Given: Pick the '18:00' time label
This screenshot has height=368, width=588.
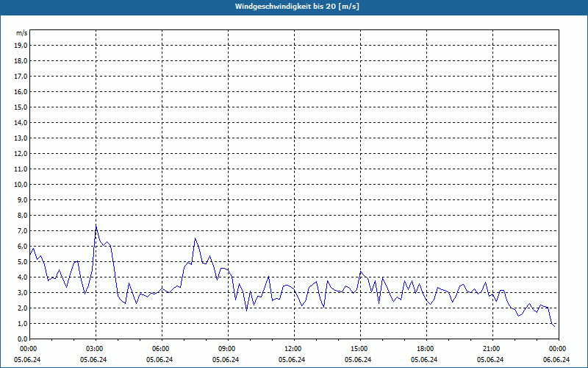Looking at the screenshot, I should point(426,349).
